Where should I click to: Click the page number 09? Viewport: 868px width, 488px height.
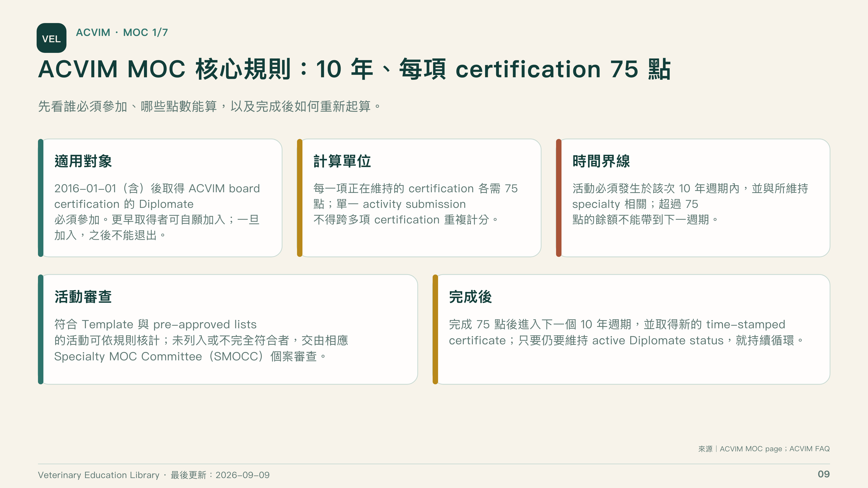[823, 474]
